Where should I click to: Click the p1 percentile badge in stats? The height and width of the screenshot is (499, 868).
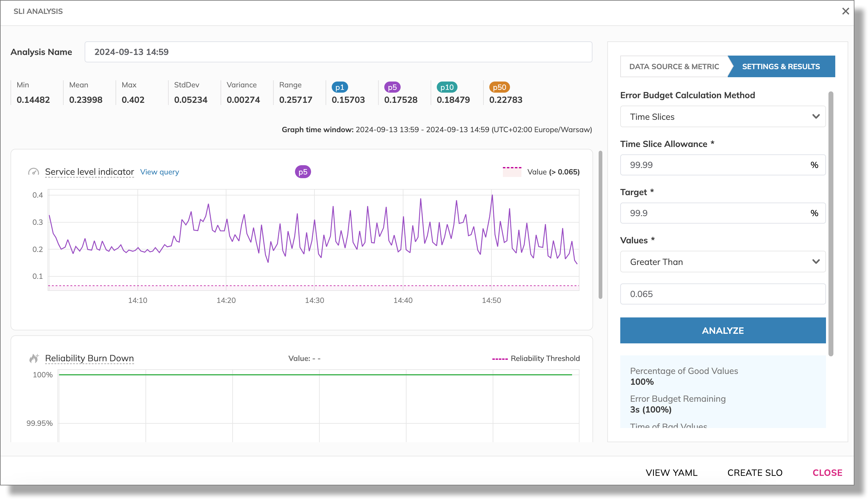coord(340,87)
